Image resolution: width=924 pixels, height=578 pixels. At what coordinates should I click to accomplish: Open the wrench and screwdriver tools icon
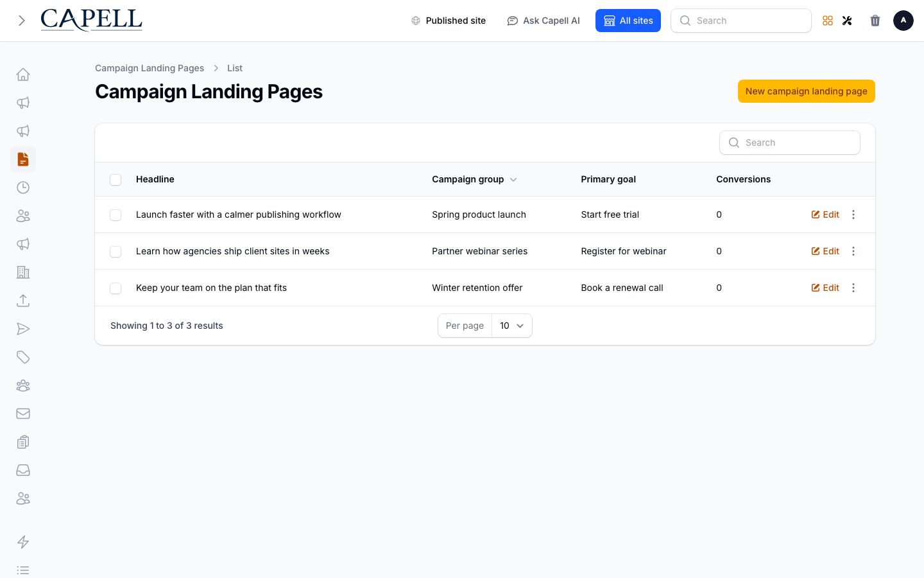click(847, 21)
